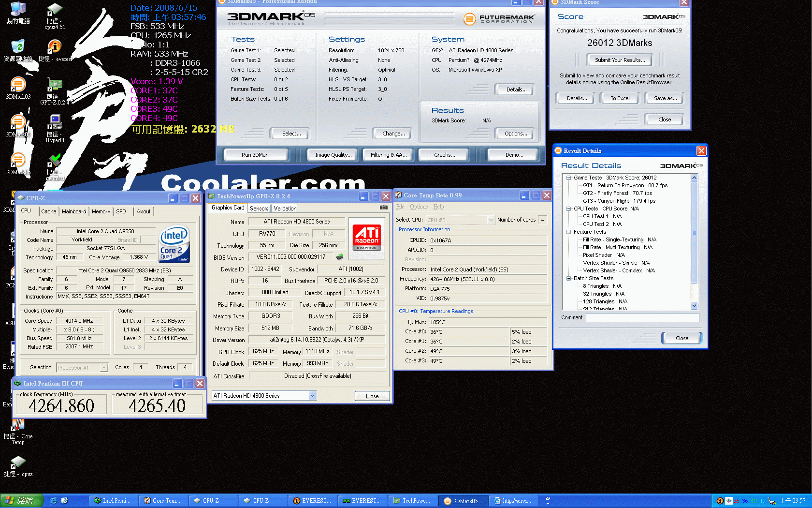Click the ATI Radeon logo in GPU-Z
The width and height of the screenshot is (812, 508).
point(367,238)
